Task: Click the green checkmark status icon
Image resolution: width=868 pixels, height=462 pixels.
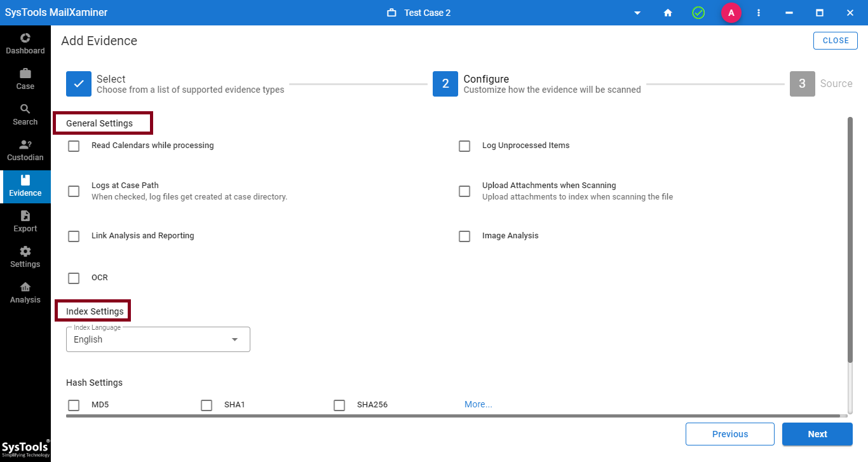Action: 698,13
